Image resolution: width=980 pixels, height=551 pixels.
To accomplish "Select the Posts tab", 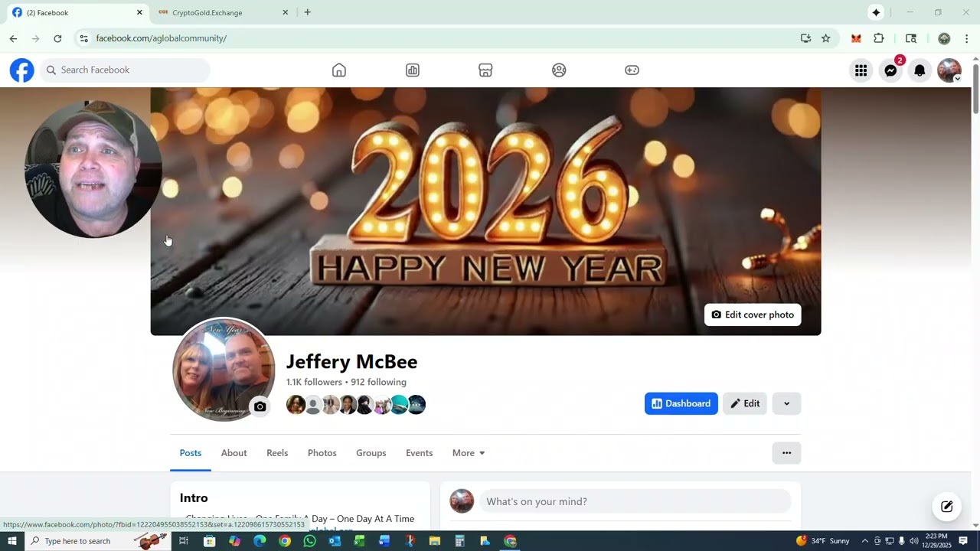I will [x=191, y=453].
